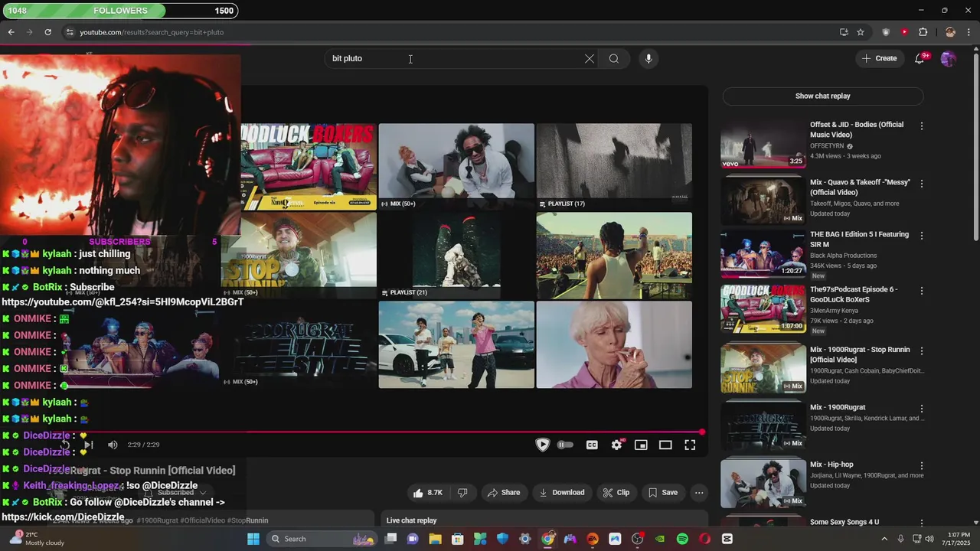Open the GoodLuck Boxers endscreen thumbnail
This screenshot has height=551, width=980.
click(x=309, y=166)
